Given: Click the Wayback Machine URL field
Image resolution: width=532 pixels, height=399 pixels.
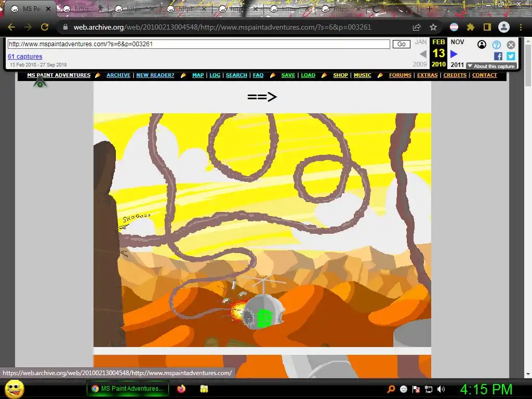Looking at the screenshot, I should tap(199, 44).
